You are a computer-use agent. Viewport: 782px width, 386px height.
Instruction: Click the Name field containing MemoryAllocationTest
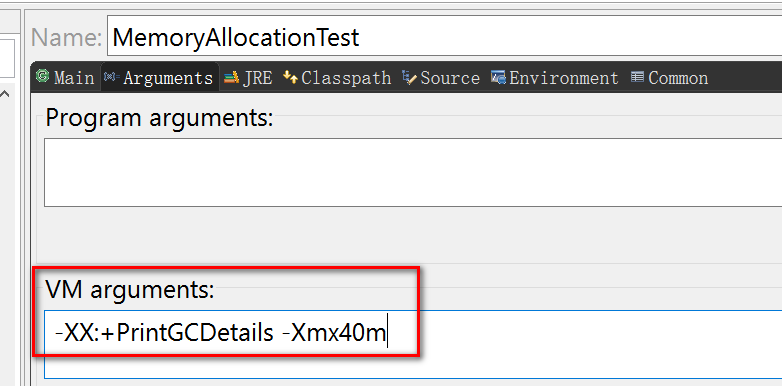[x=444, y=37]
